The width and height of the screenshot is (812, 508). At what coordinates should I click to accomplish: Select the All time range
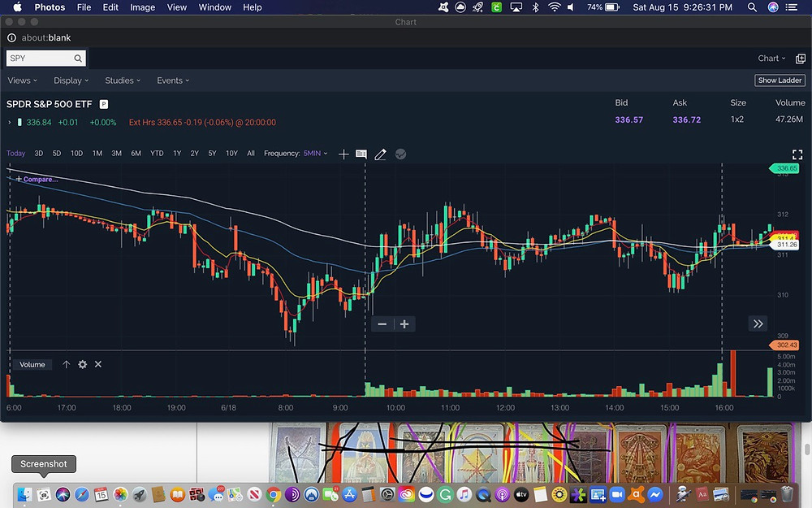click(x=251, y=154)
